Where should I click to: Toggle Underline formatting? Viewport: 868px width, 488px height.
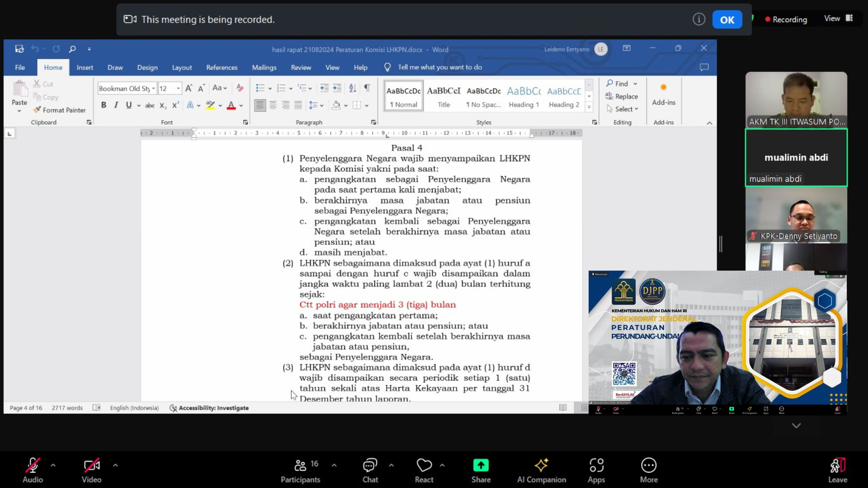tap(129, 105)
